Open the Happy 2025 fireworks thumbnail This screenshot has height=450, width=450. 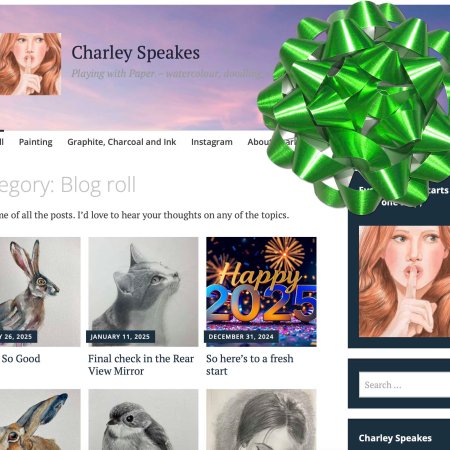[261, 292]
